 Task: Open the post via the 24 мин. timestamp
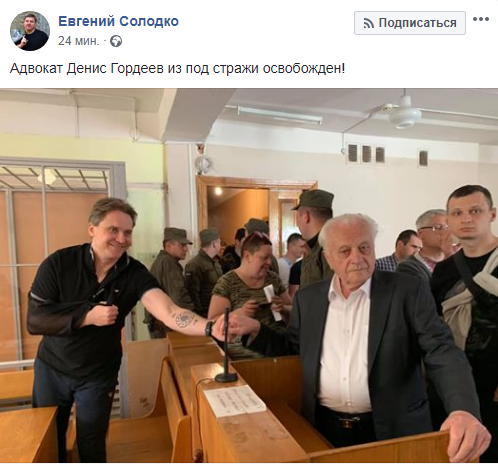pos(79,41)
